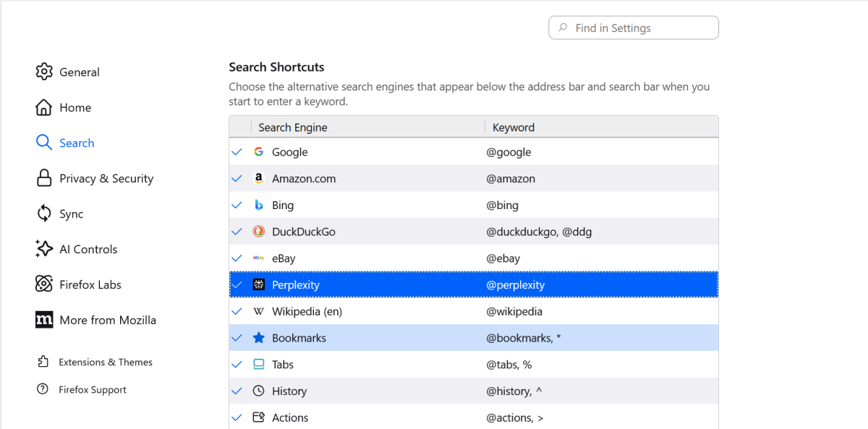Select the DuckDuckGo engine icon
Image resolution: width=868 pixels, height=429 pixels.
click(258, 232)
